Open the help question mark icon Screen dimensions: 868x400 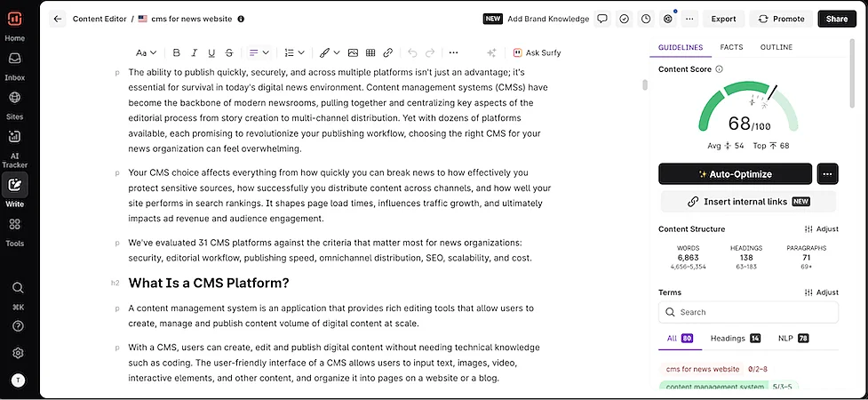(x=18, y=325)
